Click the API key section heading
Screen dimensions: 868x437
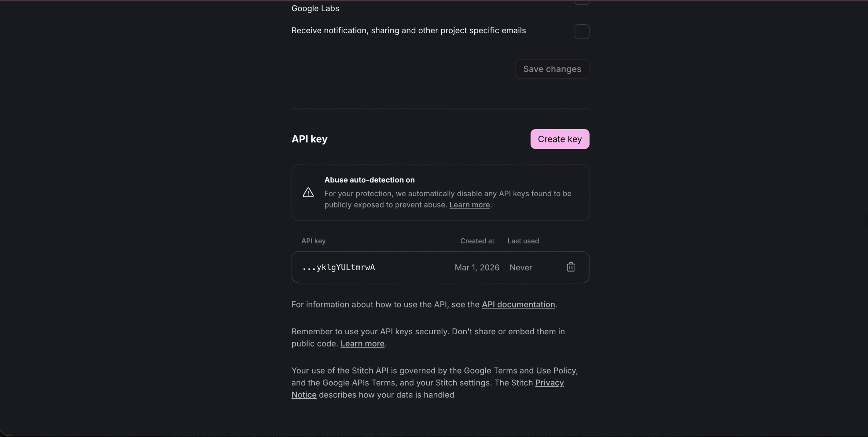(309, 139)
